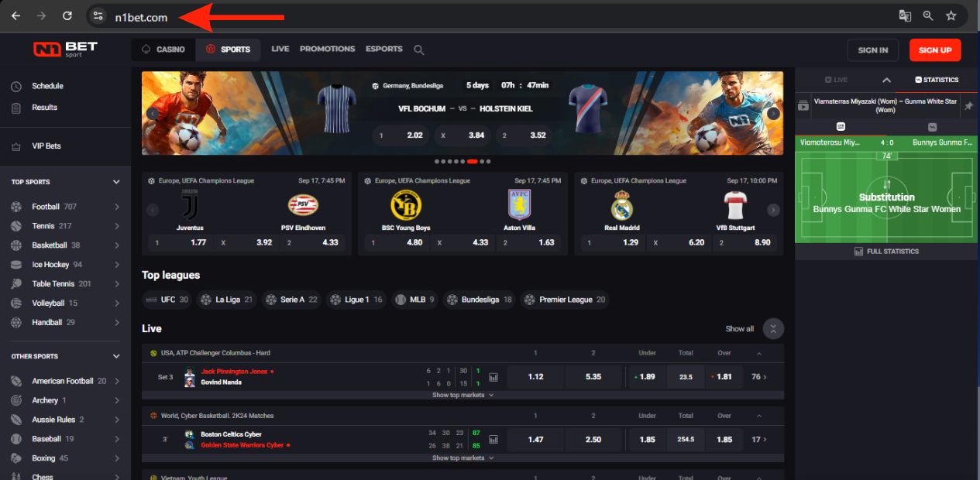Viewport: 980px width, 480px height.
Task: Filter top leagues by Premier League
Action: tap(564, 300)
